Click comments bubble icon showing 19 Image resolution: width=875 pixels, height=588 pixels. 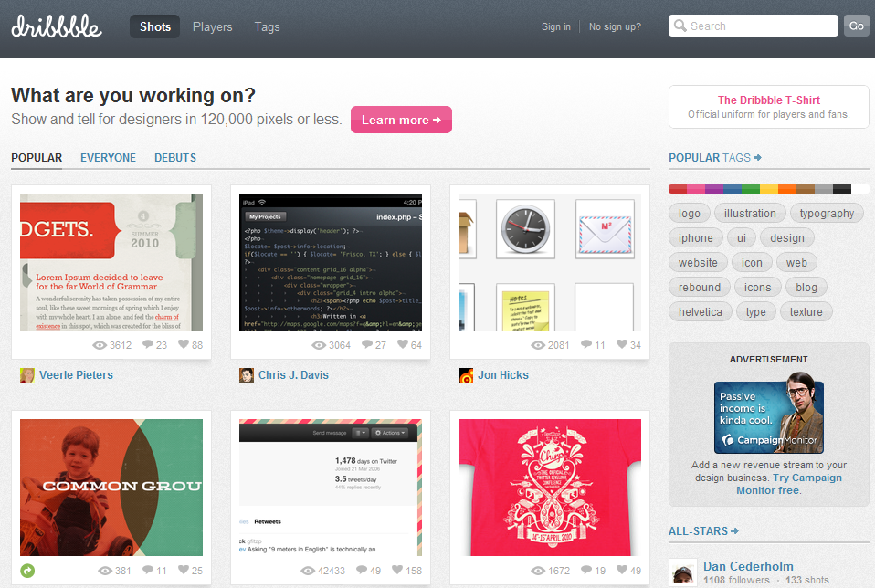586,570
